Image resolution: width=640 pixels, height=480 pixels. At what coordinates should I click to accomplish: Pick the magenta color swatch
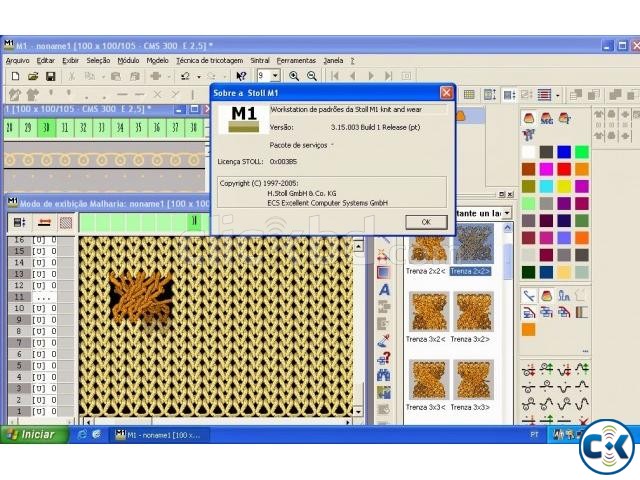546,169
